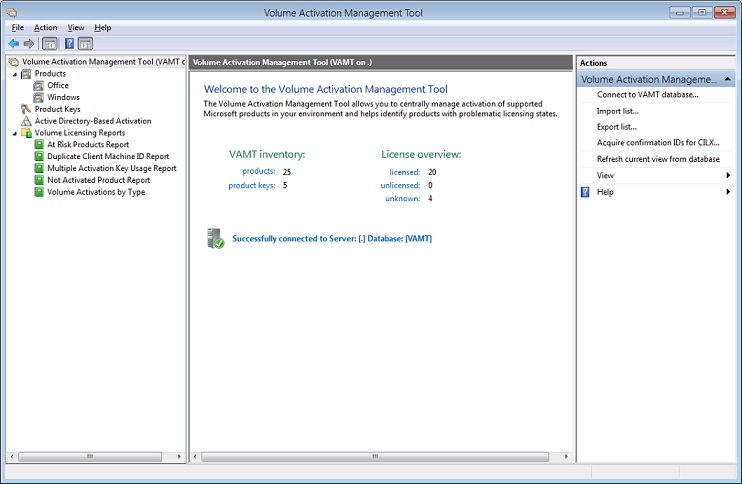This screenshot has height=484, width=742.
Task: Click the products count link in inventory
Action: [258, 172]
